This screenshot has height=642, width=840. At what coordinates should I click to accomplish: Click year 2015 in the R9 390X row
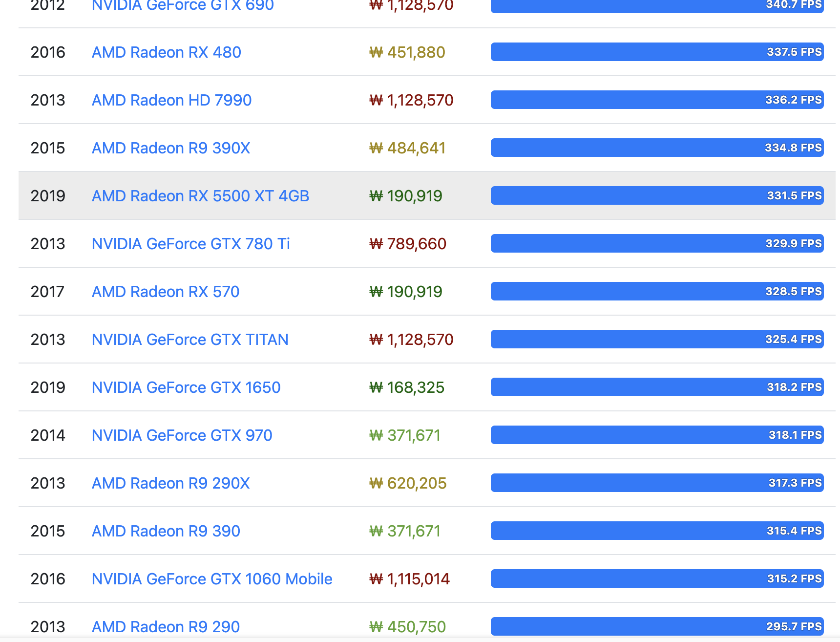coord(48,148)
